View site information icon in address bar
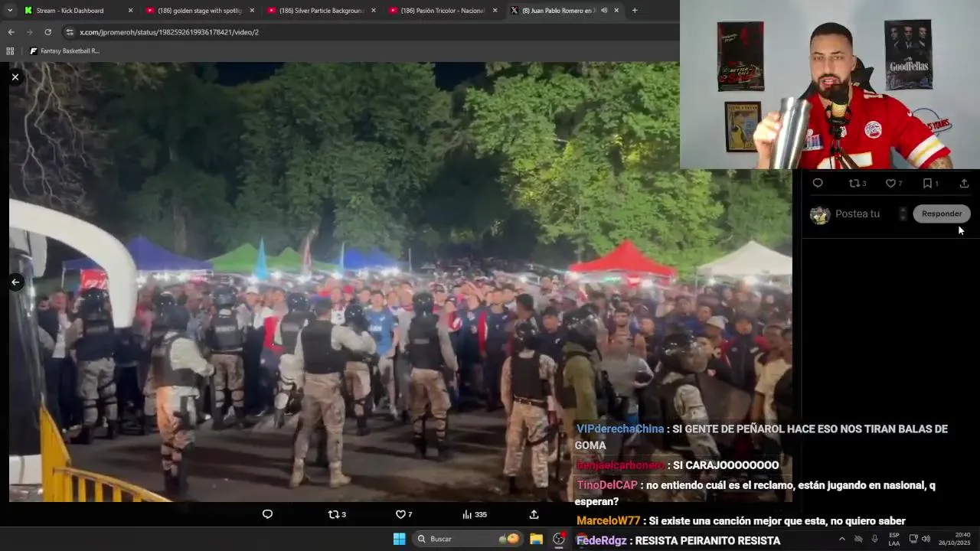The height and width of the screenshot is (551, 980). 70,32
